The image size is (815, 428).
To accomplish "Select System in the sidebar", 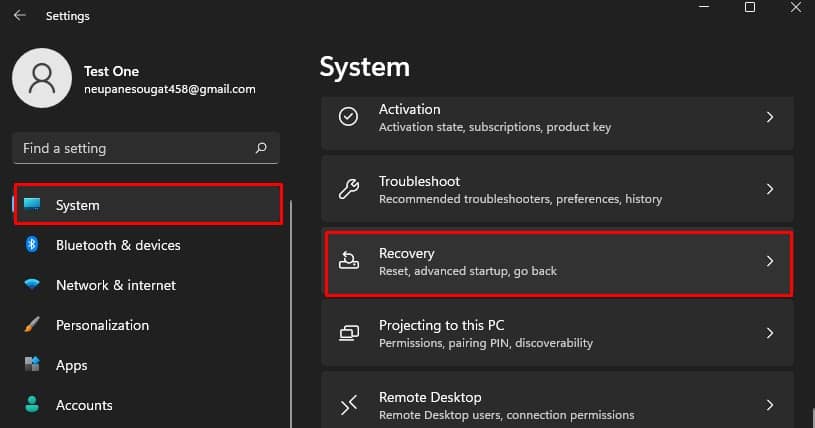I will [x=148, y=204].
